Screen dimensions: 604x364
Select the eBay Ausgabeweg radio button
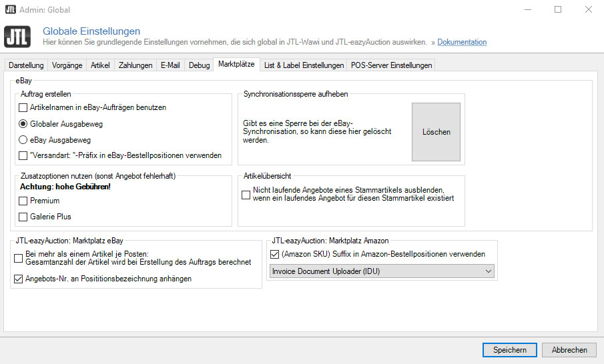point(23,140)
